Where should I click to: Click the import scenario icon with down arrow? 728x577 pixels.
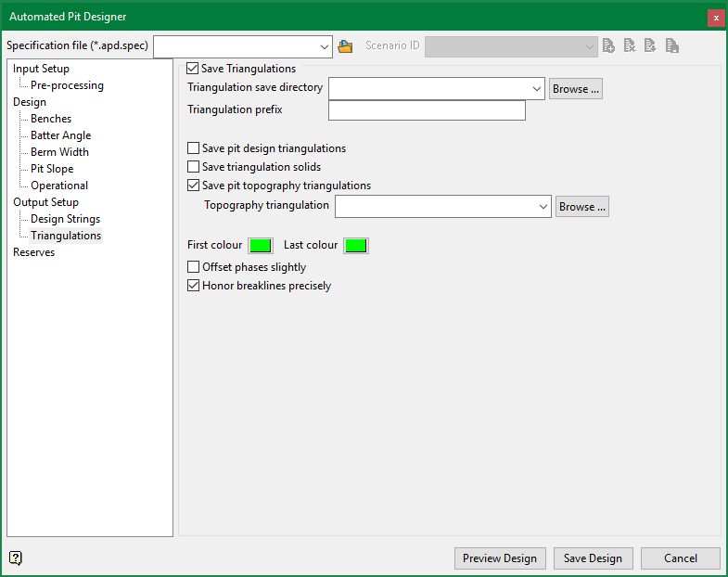[651, 46]
